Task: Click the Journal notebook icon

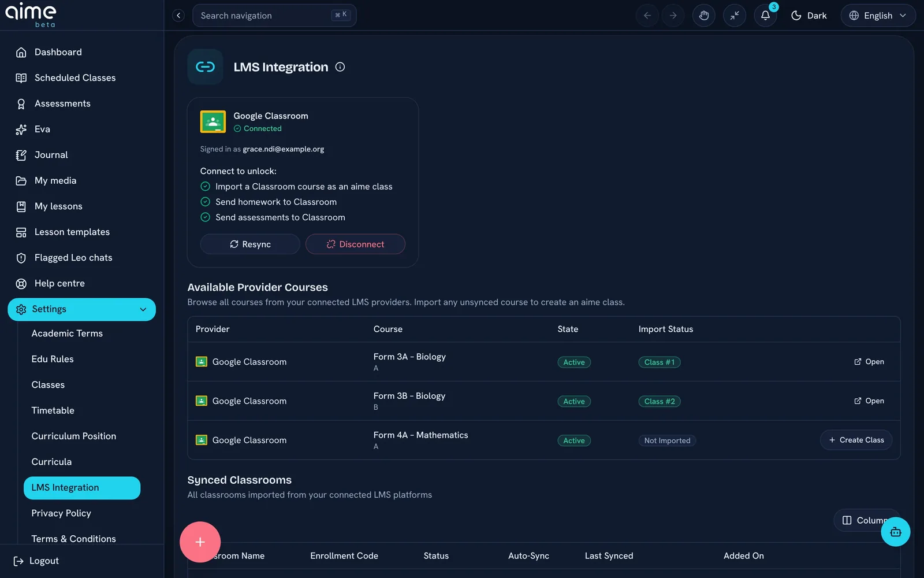Action: click(x=21, y=155)
